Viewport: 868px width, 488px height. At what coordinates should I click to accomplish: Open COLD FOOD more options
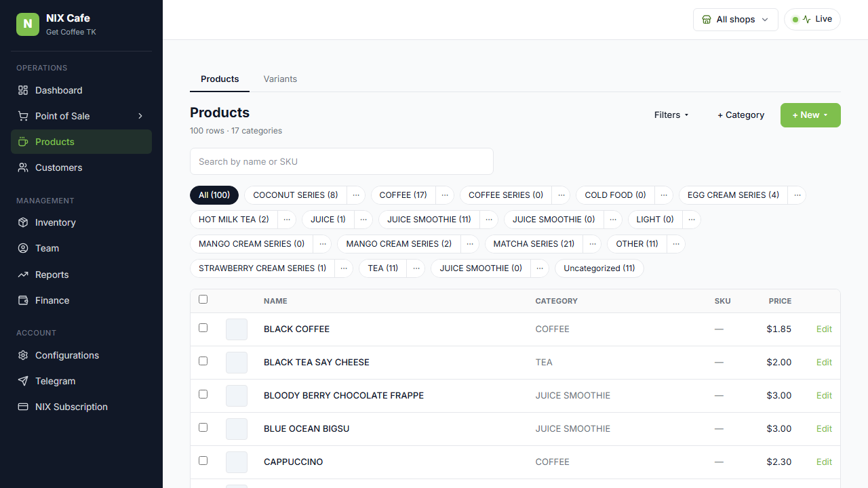(664, 195)
